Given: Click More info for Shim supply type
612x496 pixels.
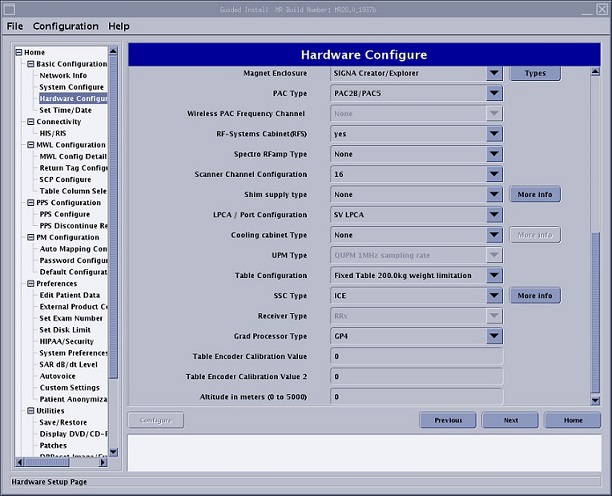Looking at the screenshot, I should pyautogui.click(x=535, y=194).
